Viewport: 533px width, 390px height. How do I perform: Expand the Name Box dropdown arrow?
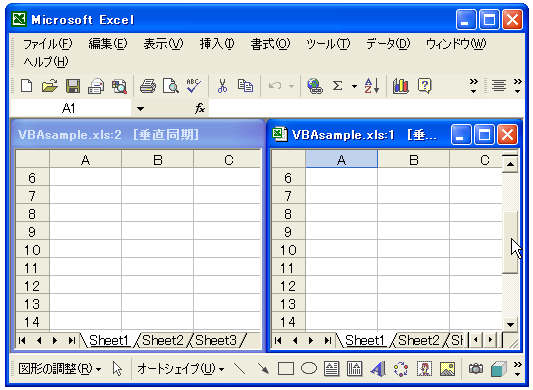[140, 109]
